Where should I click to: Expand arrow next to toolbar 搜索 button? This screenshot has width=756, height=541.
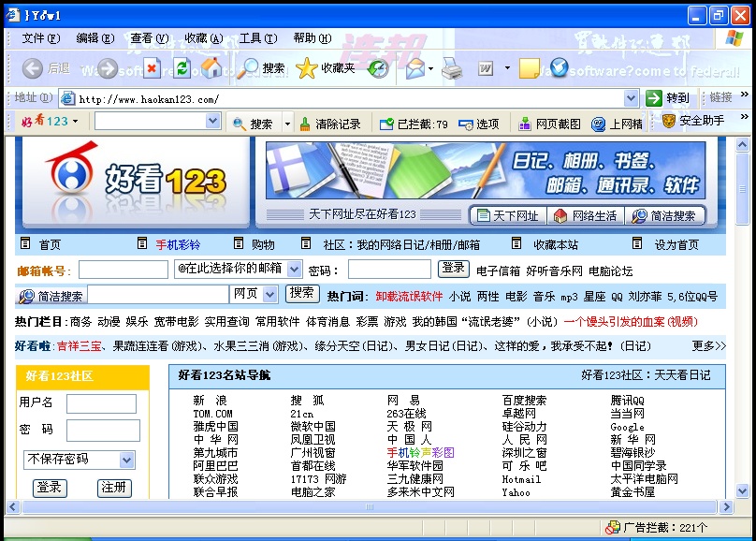point(287,124)
